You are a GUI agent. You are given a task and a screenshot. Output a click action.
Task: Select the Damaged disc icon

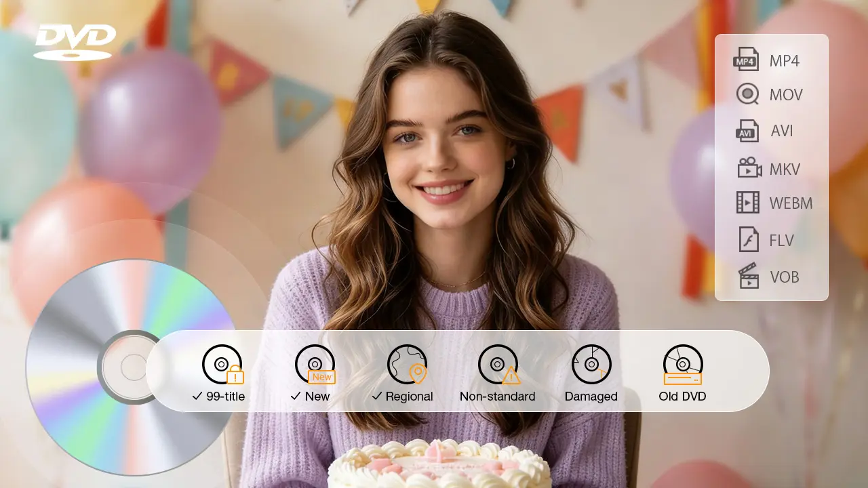click(591, 365)
